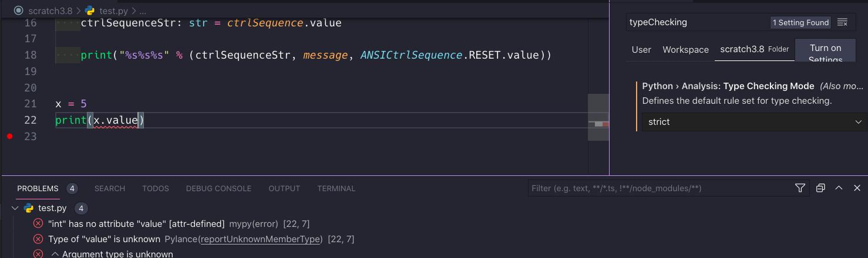Click line number 18 in the gutter
The image size is (868, 258).
click(30, 55)
